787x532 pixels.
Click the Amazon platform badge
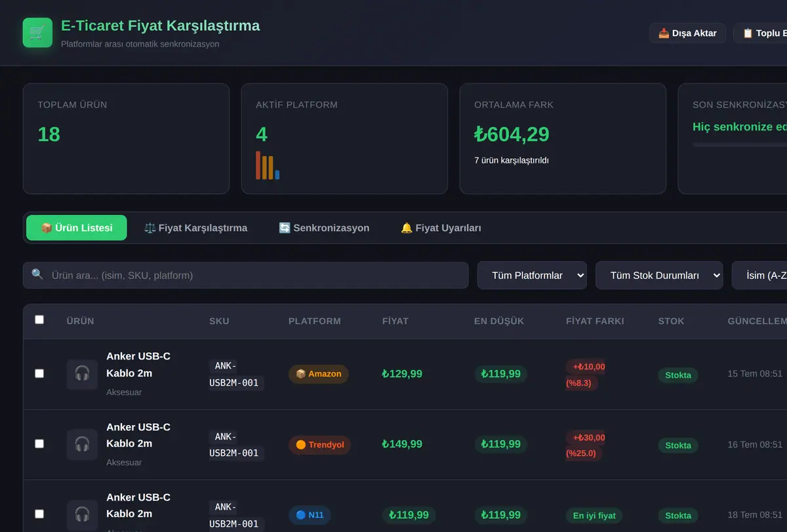pos(319,374)
